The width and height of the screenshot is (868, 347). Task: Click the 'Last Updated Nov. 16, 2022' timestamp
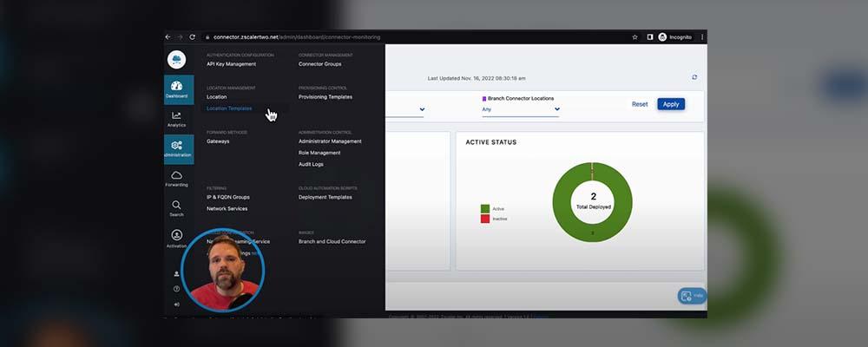point(477,79)
